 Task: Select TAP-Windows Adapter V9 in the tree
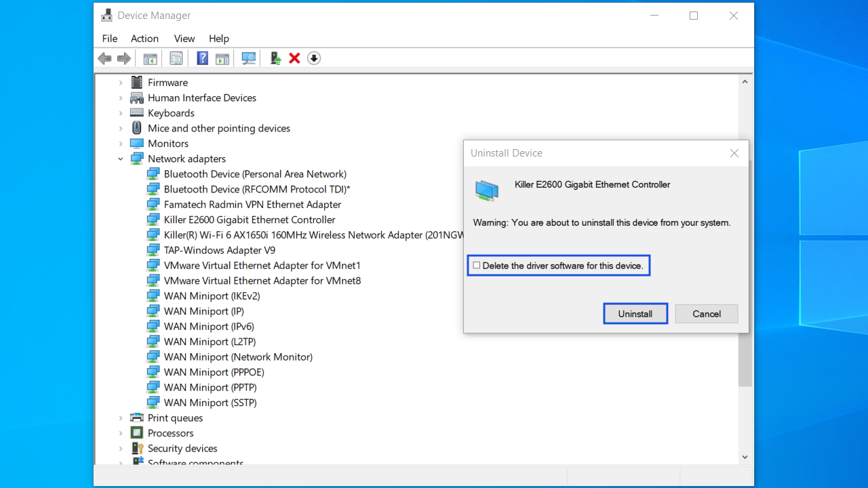(219, 250)
